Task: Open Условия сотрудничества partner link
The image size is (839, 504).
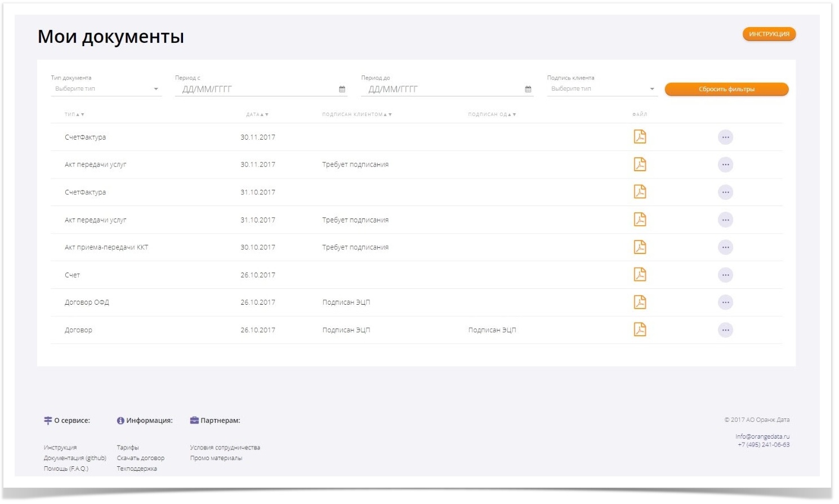Action: (225, 448)
